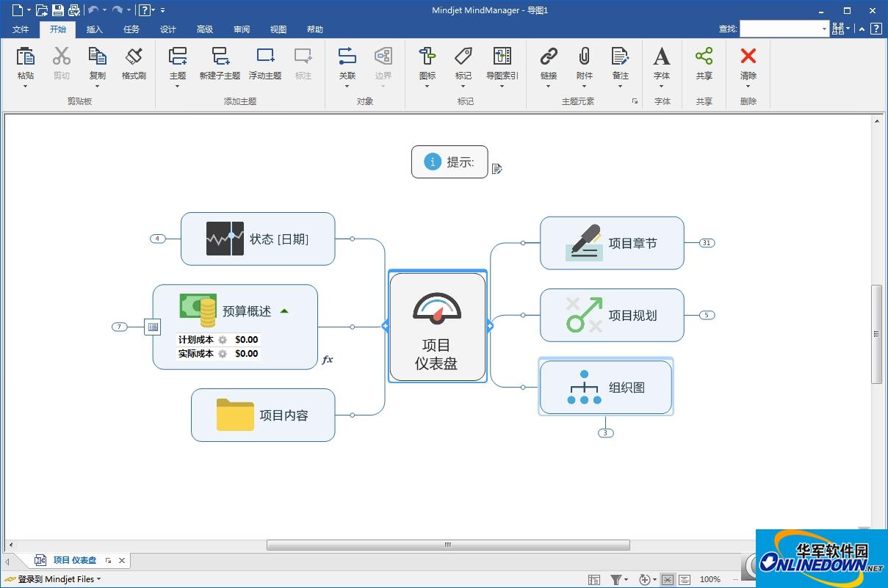Open the 图标 icon markers tool
888x588 pixels.
coord(427,57)
